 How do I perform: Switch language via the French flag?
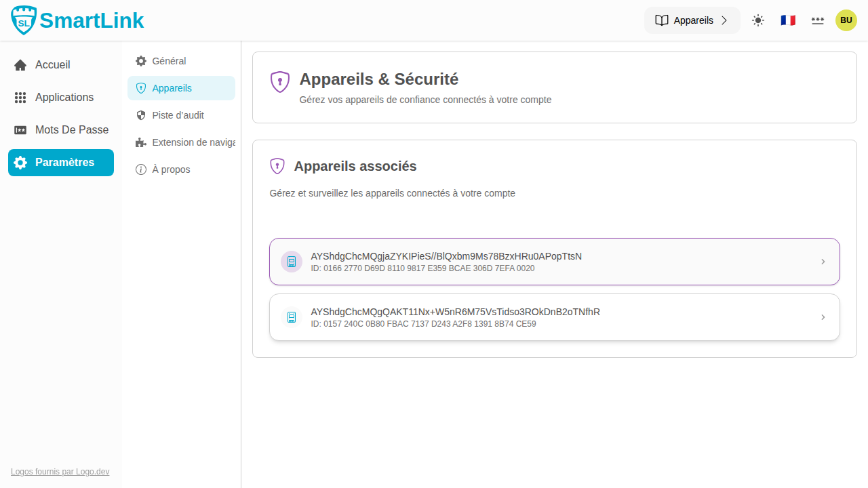click(x=787, y=20)
